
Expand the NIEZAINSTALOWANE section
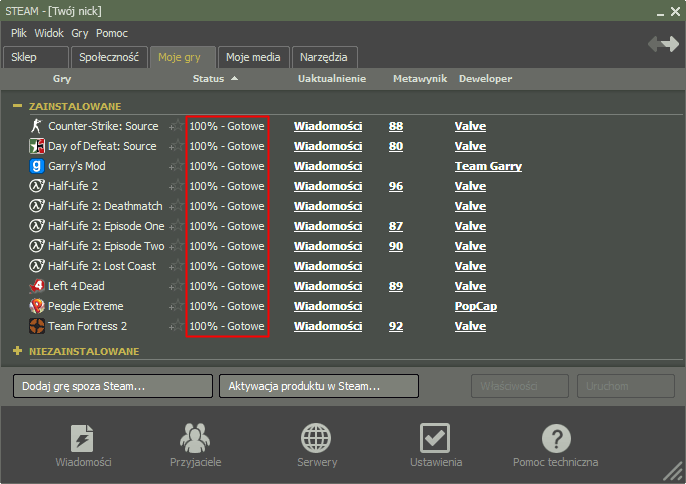pyautogui.click(x=18, y=351)
